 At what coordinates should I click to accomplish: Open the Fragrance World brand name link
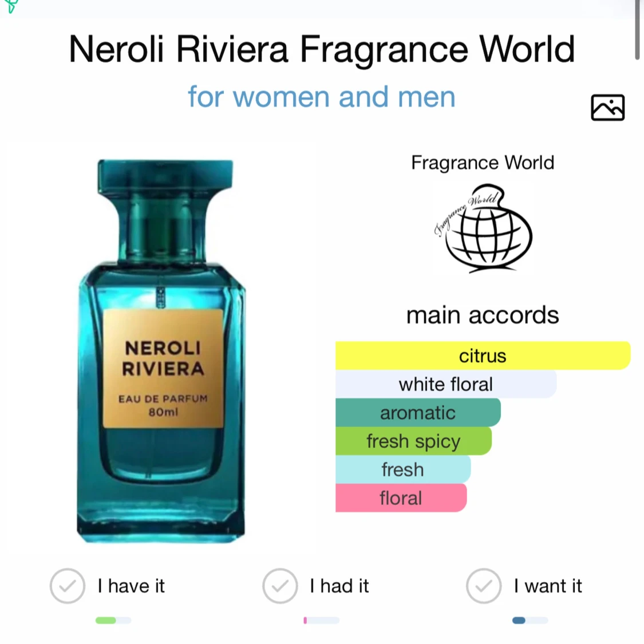(x=483, y=163)
